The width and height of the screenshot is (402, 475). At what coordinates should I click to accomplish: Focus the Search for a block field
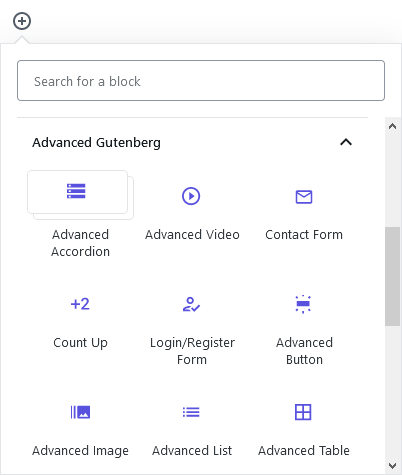point(201,80)
